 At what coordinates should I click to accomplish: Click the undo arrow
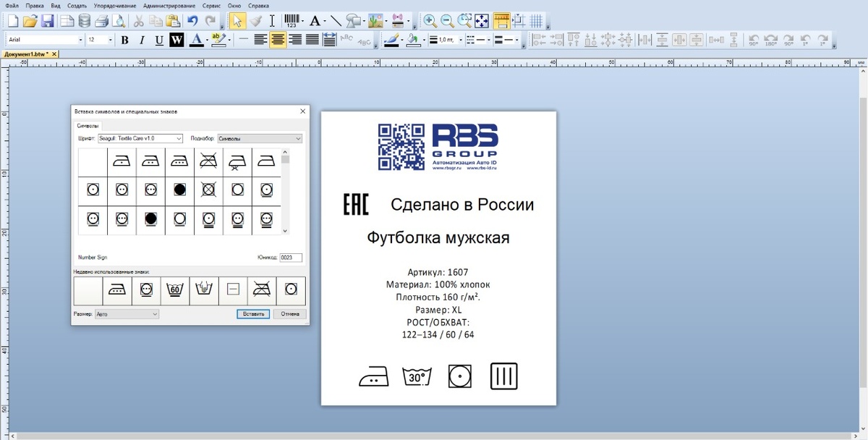tap(192, 21)
